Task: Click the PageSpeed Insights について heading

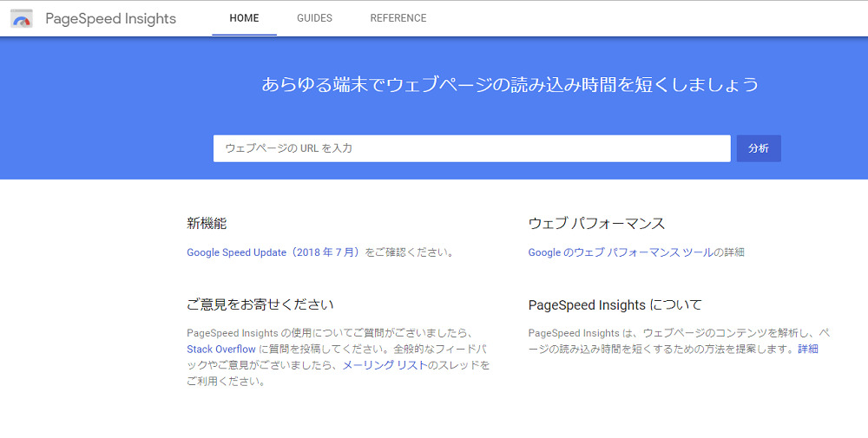Action: pos(615,304)
